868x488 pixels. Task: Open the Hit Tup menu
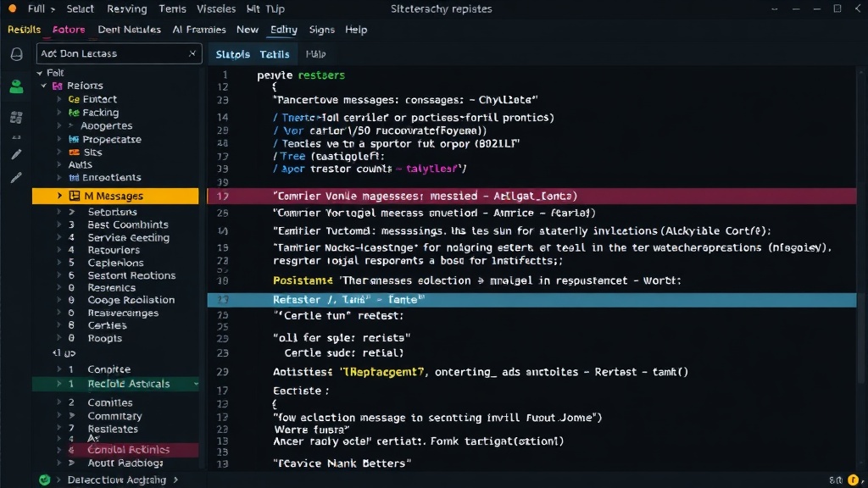click(x=265, y=8)
